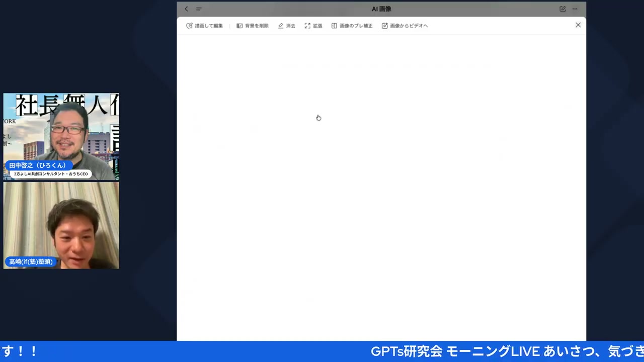
Task: Click the crop icon on 背景を削除
Action: [x=239, y=26]
